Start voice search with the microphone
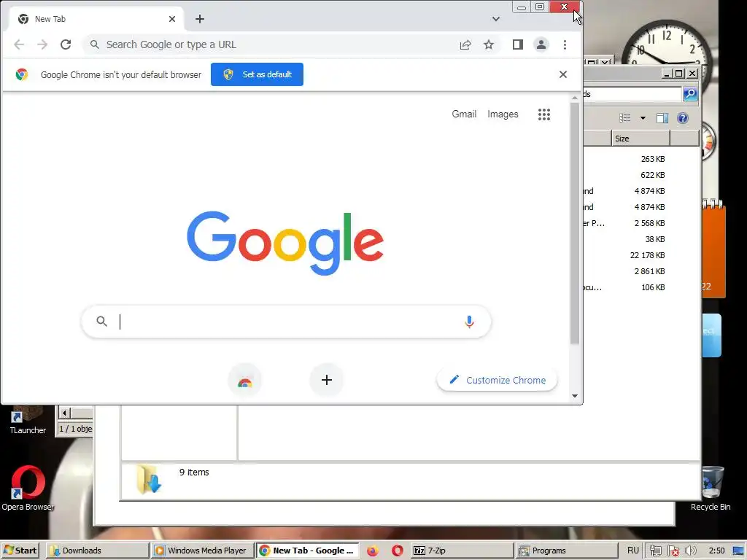The width and height of the screenshot is (747, 560). pos(469,322)
